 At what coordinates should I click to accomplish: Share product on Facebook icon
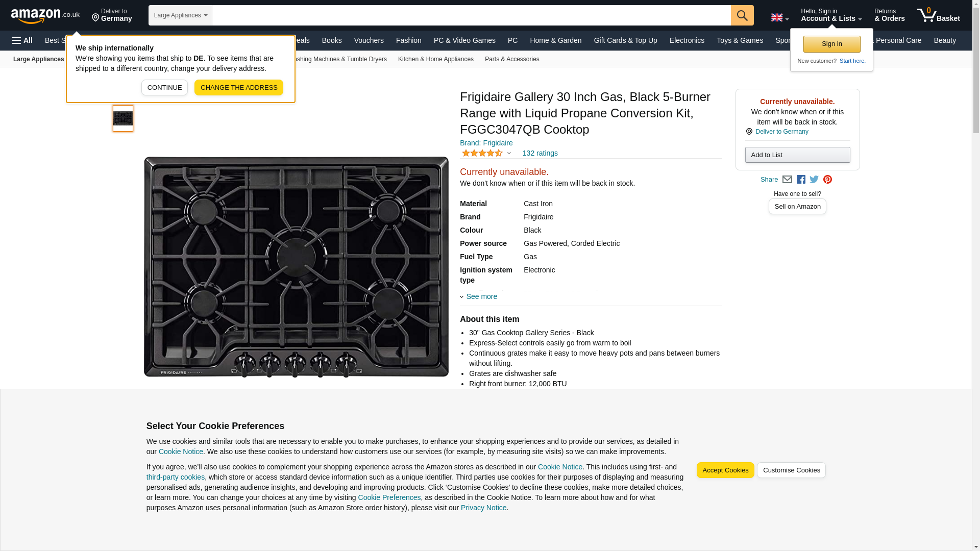tap(801, 180)
